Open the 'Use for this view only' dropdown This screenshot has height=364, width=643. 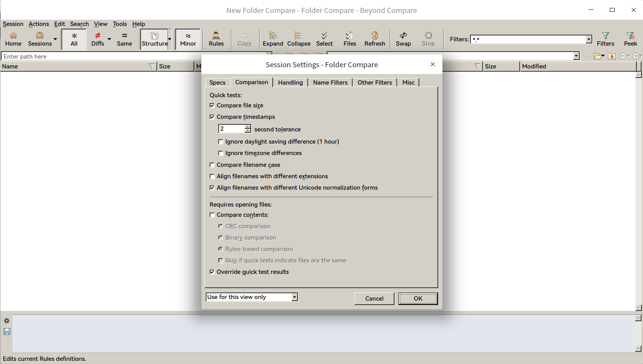click(252, 297)
